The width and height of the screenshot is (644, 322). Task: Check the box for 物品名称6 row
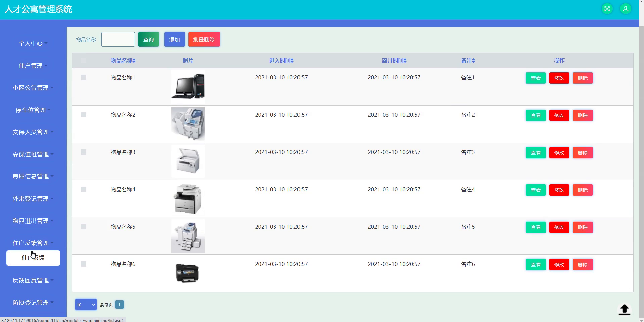pyautogui.click(x=84, y=264)
